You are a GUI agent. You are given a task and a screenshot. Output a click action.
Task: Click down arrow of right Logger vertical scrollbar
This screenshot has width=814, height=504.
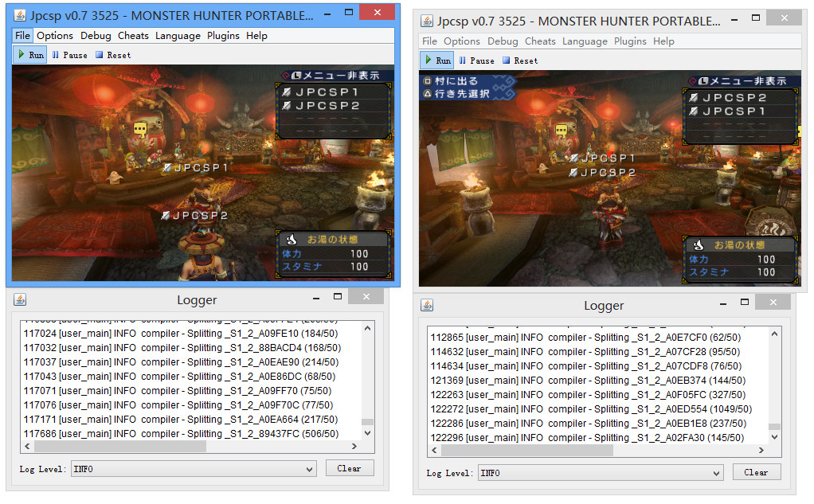774,437
